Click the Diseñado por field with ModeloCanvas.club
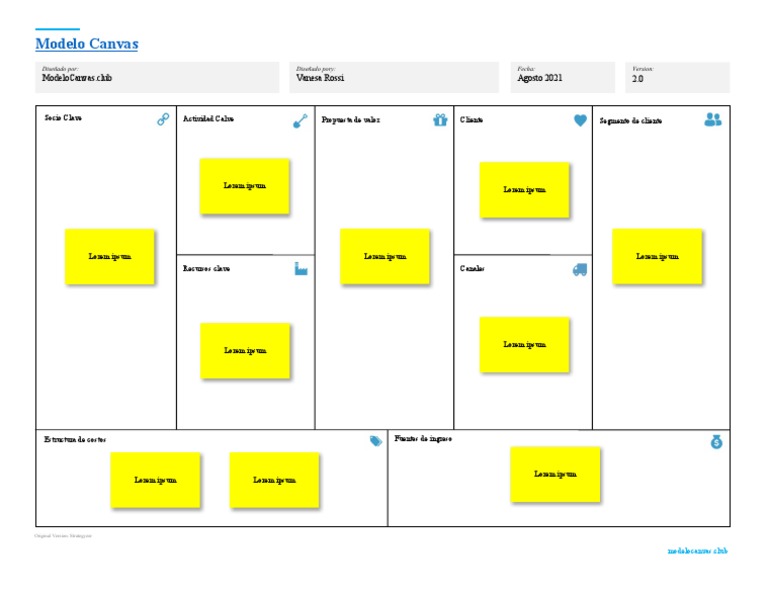This screenshot has width=768, height=594. coord(157,77)
